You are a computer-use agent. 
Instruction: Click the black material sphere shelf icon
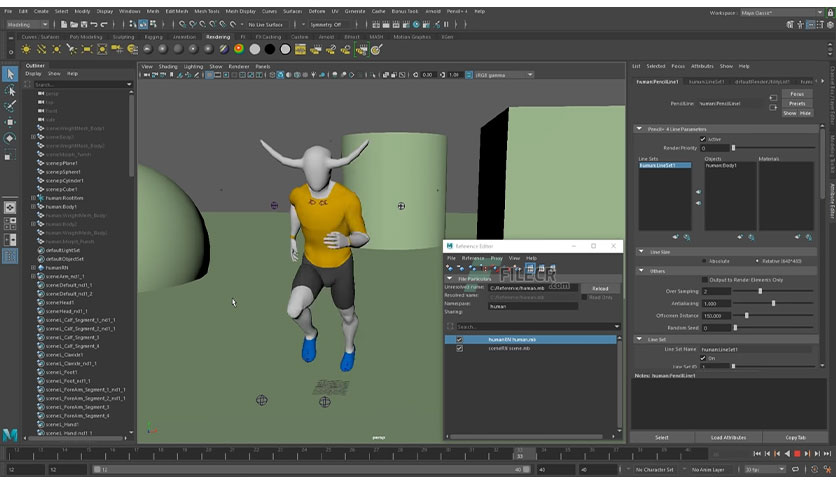270,50
